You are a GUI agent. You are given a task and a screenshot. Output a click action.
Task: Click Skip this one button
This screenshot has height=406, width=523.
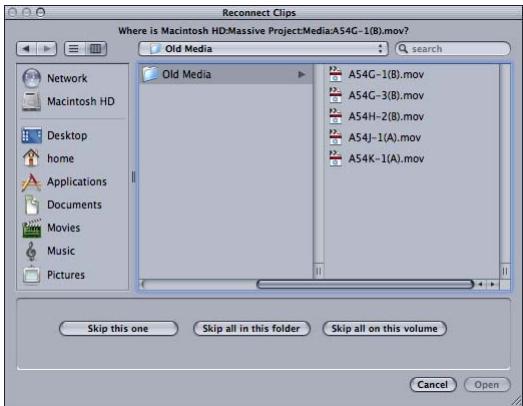pyautogui.click(x=118, y=329)
